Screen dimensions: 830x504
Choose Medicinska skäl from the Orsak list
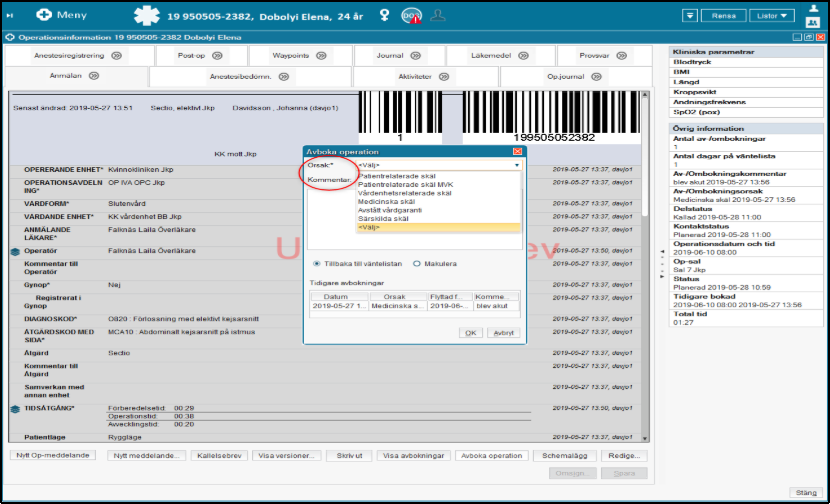pyautogui.click(x=383, y=201)
